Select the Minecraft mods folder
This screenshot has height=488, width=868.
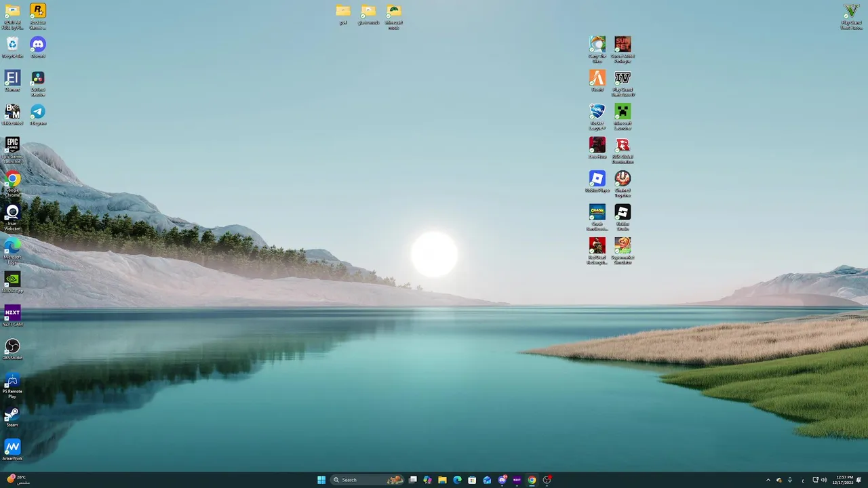[393, 17]
